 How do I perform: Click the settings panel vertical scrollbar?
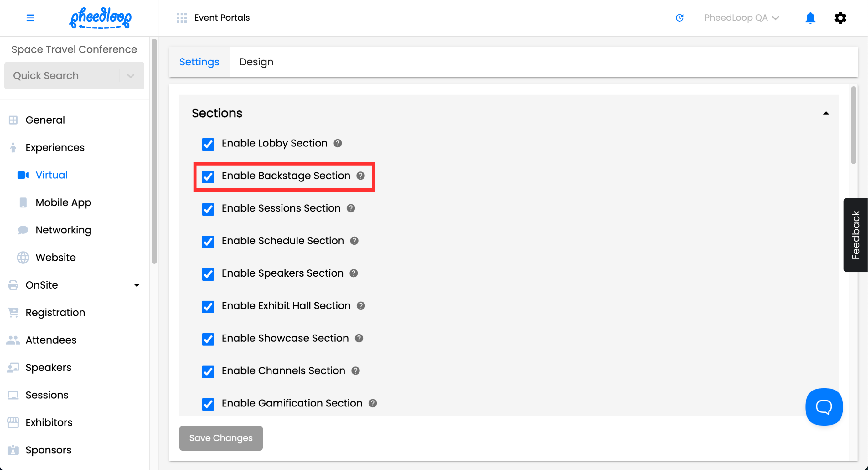(x=853, y=125)
